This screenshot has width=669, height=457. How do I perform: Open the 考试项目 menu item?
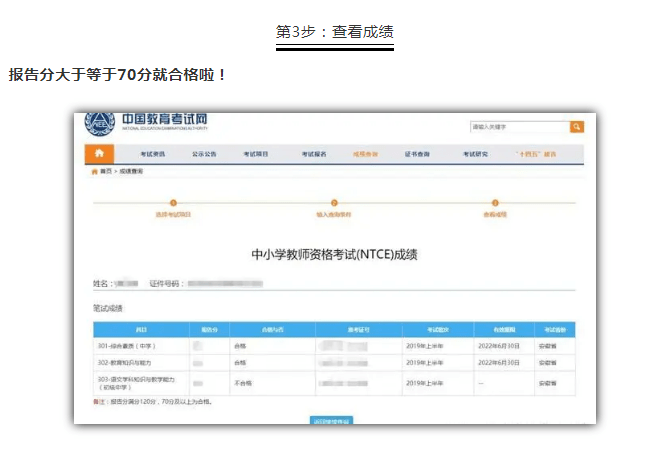pyautogui.click(x=256, y=154)
